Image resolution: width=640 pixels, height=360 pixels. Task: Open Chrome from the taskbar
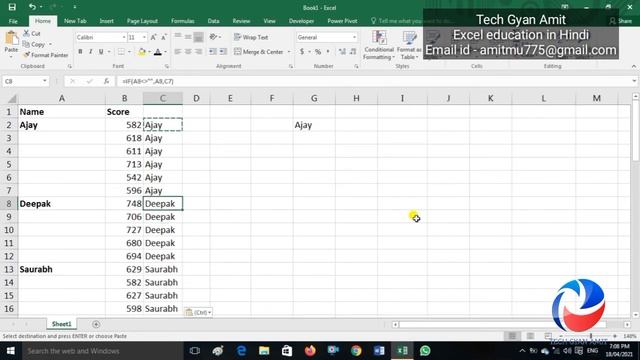[356, 351]
